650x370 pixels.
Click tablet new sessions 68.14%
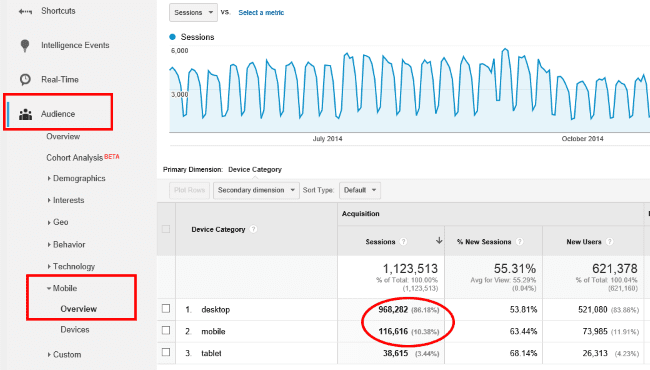point(523,353)
